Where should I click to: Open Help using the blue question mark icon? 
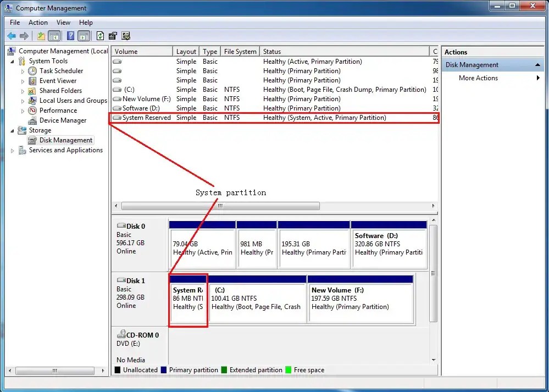pos(70,36)
